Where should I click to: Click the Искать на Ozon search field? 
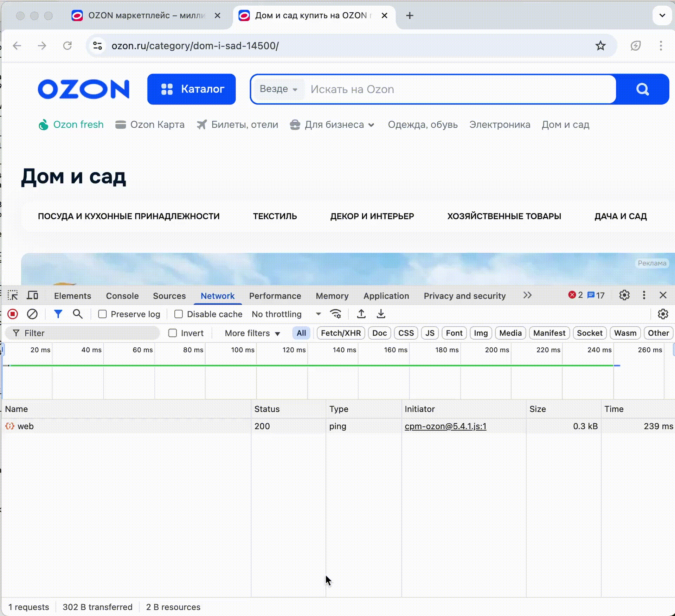tap(422, 89)
